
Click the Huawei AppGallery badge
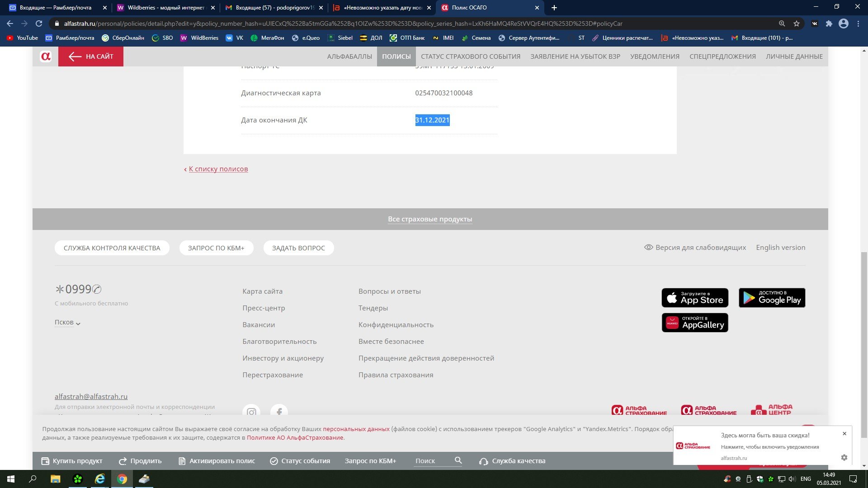695,323
